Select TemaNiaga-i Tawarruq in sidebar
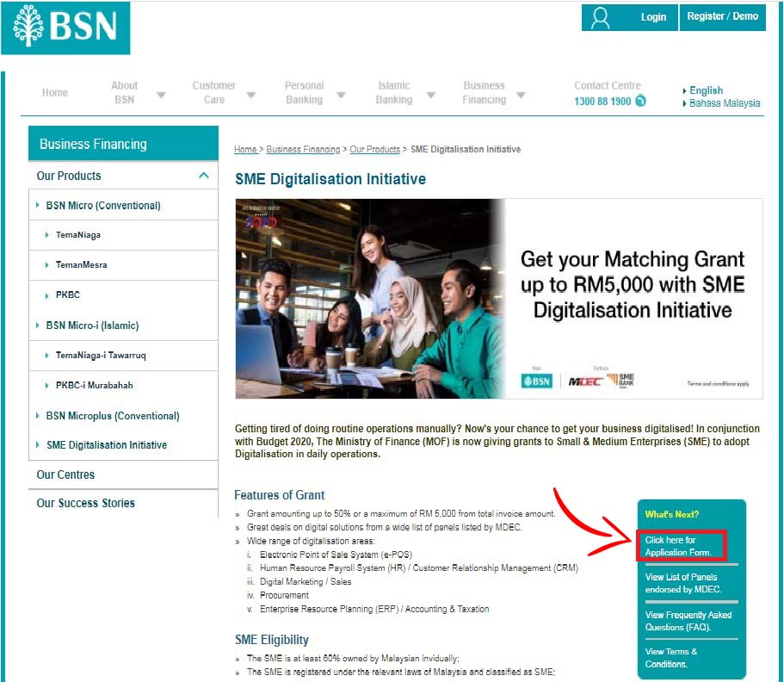Viewport: 784px width, 682px height. click(x=101, y=356)
